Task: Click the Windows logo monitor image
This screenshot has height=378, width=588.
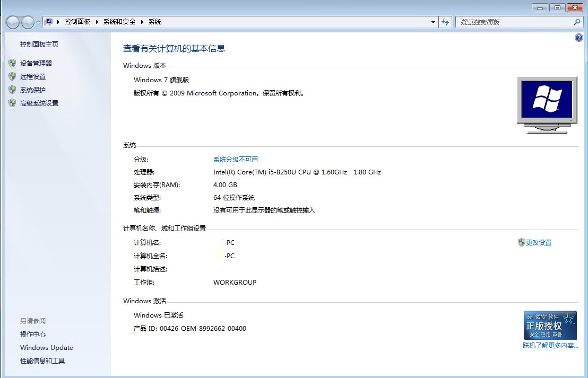Action: (x=547, y=106)
